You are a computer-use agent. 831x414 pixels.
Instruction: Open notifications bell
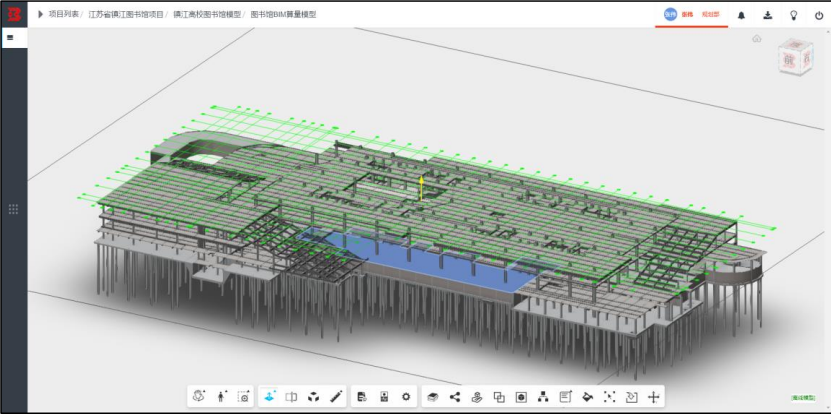point(741,15)
